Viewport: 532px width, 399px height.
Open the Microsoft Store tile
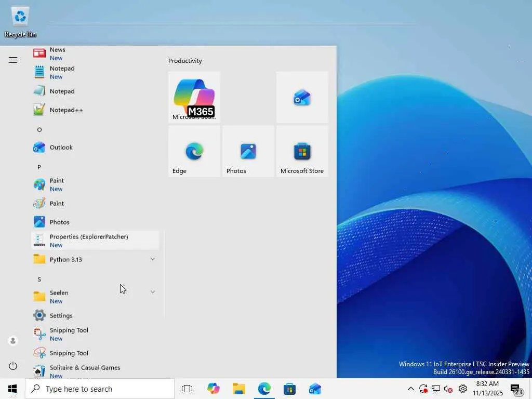302,151
